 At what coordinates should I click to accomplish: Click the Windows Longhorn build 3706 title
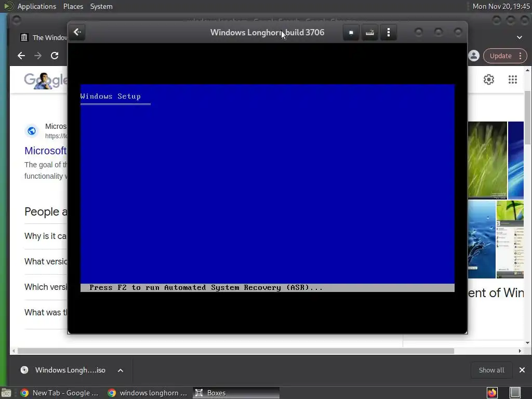coord(268,33)
